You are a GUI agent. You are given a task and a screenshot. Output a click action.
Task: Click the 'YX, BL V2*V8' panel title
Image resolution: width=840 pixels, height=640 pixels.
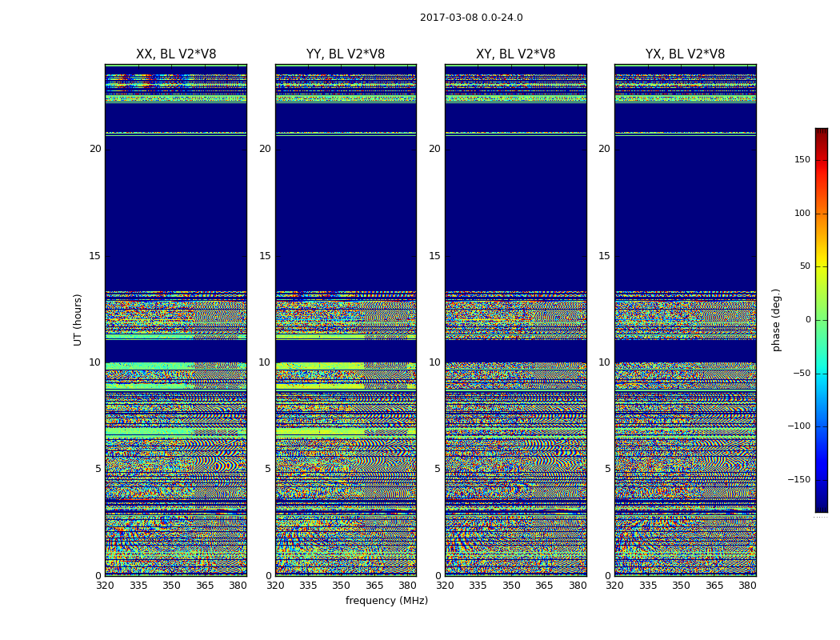(x=685, y=54)
